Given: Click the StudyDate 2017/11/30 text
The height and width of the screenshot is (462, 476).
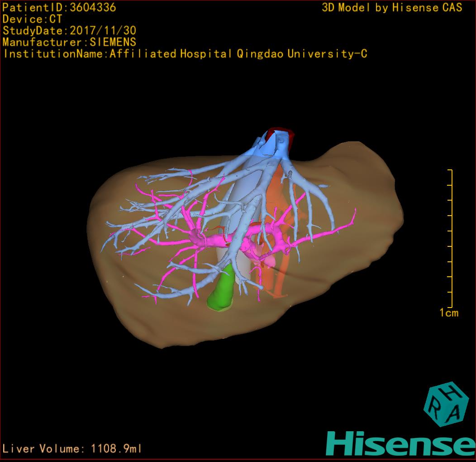Looking at the screenshot, I should click(69, 31).
